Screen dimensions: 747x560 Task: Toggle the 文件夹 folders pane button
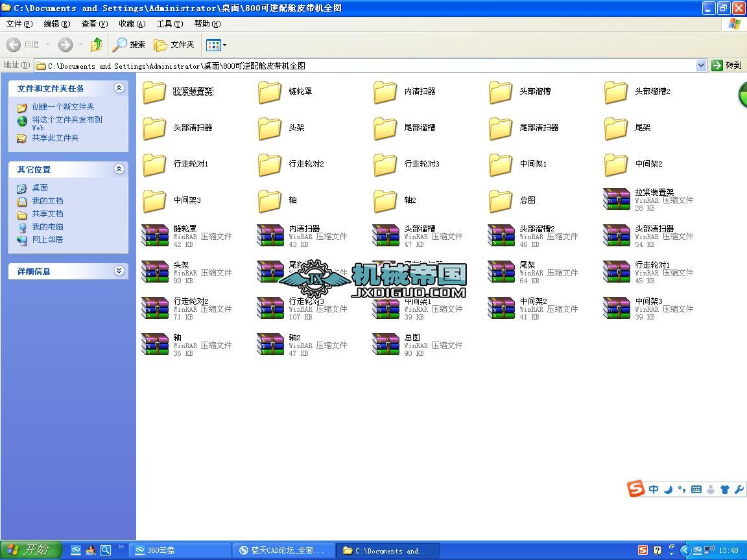(x=174, y=45)
